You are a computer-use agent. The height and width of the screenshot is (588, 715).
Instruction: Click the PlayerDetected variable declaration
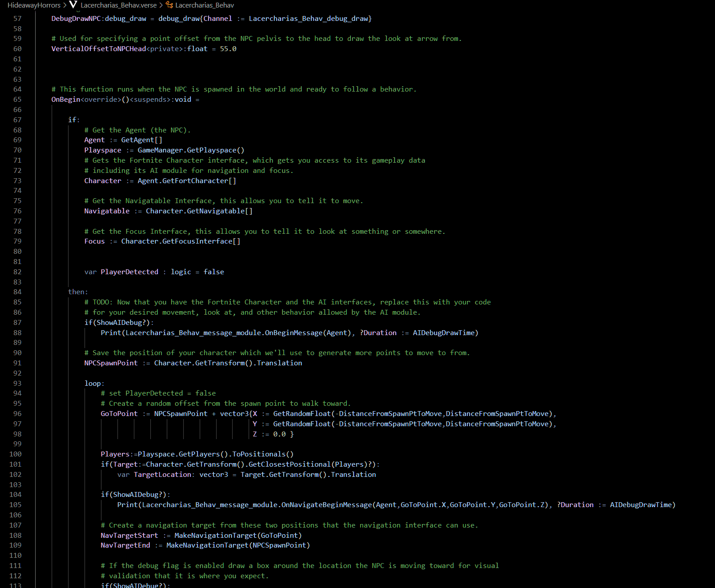(129, 272)
